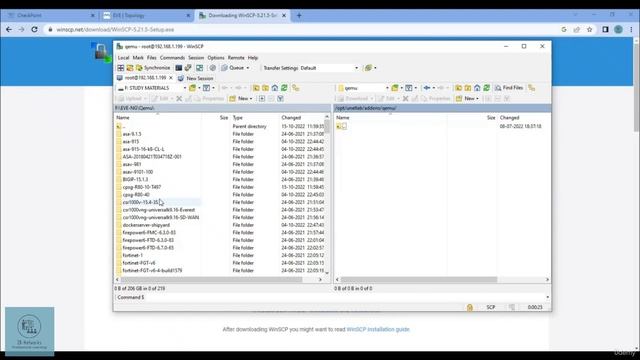Select the fortinet-1 folder
The image size is (640, 360).
(x=133, y=255)
